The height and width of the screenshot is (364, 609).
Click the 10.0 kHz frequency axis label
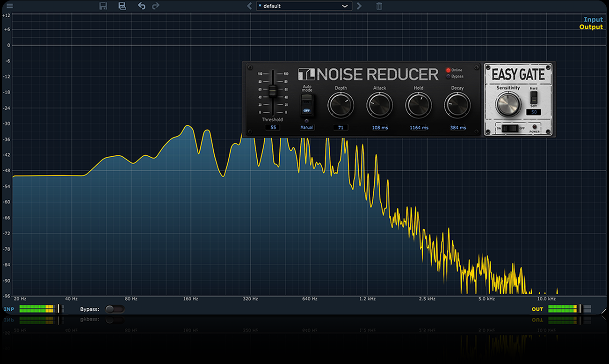click(546, 298)
